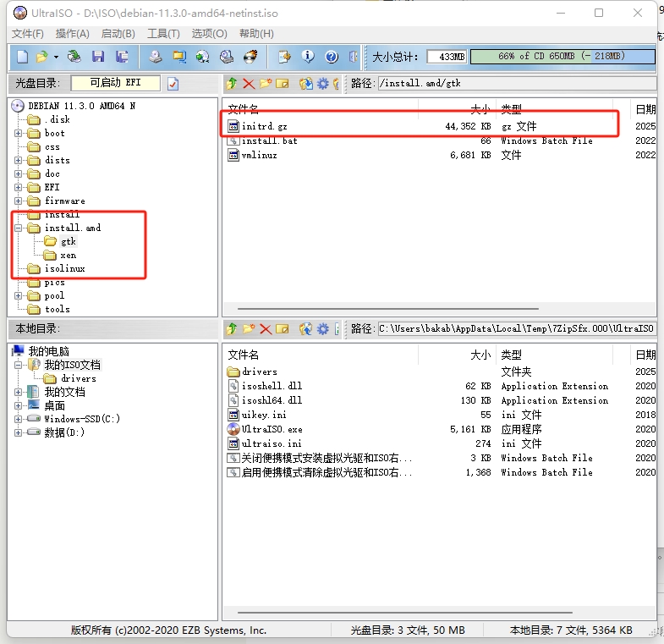Click the Save As icon in the toolbar
The height and width of the screenshot is (644, 664).
[122, 57]
